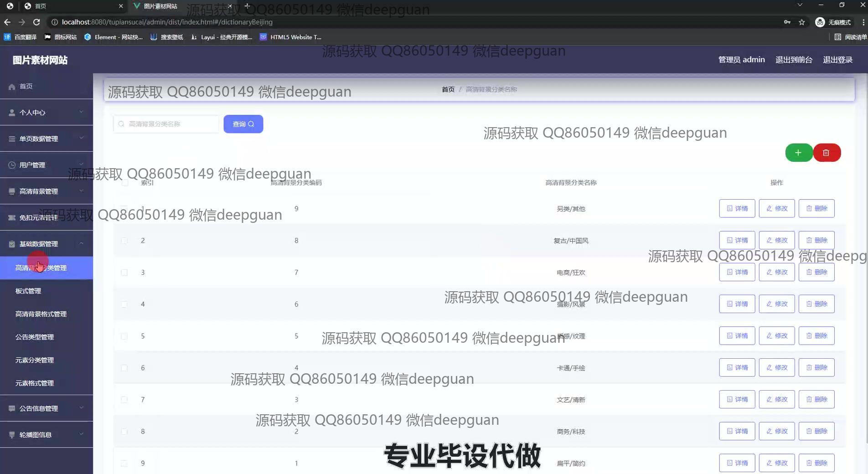Click the 高清背景分类名称 search input

coord(166,124)
